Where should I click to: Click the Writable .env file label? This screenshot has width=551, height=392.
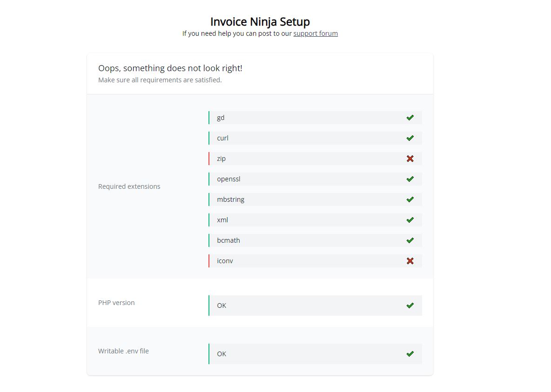click(x=123, y=351)
